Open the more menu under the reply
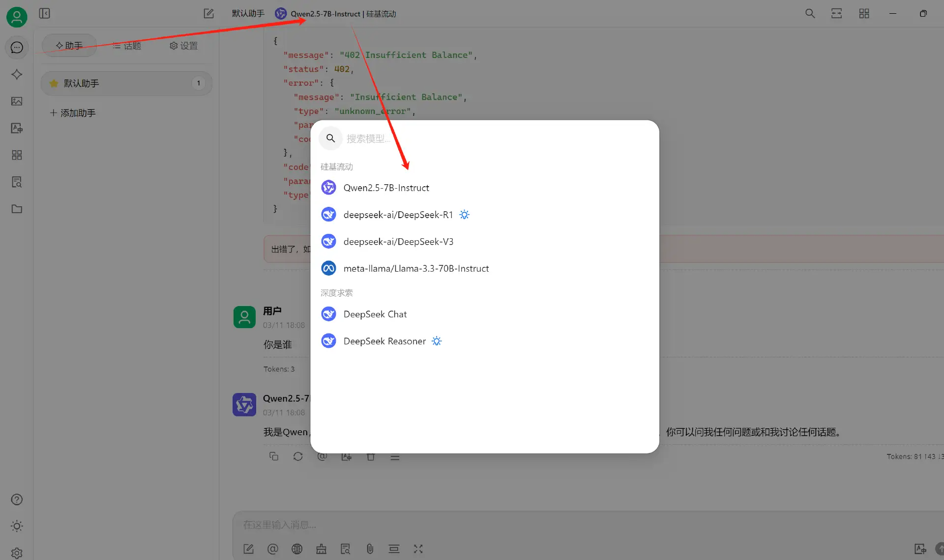944x560 pixels. pyautogui.click(x=395, y=457)
